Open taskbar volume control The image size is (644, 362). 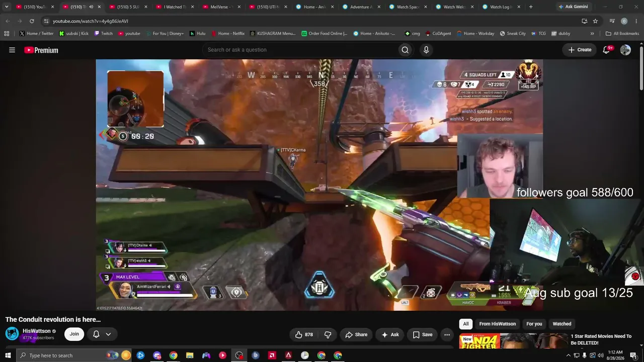tap(600, 355)
